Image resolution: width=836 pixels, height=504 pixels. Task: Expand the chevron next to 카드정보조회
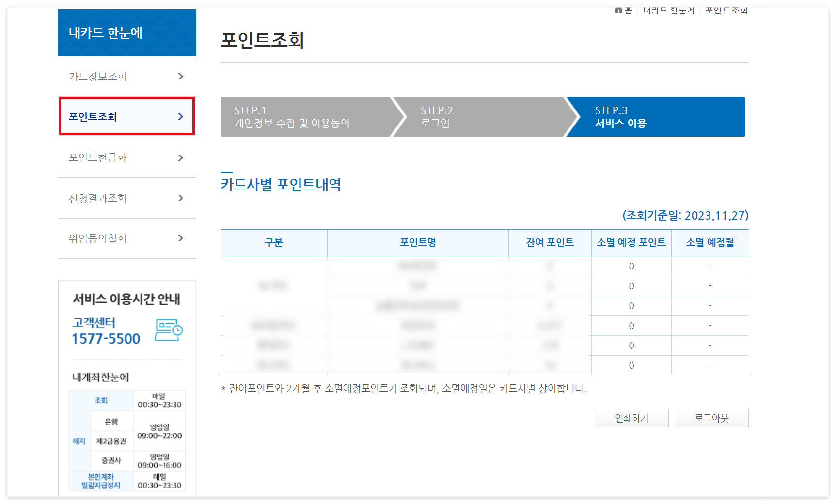click(x=180, y=76)
